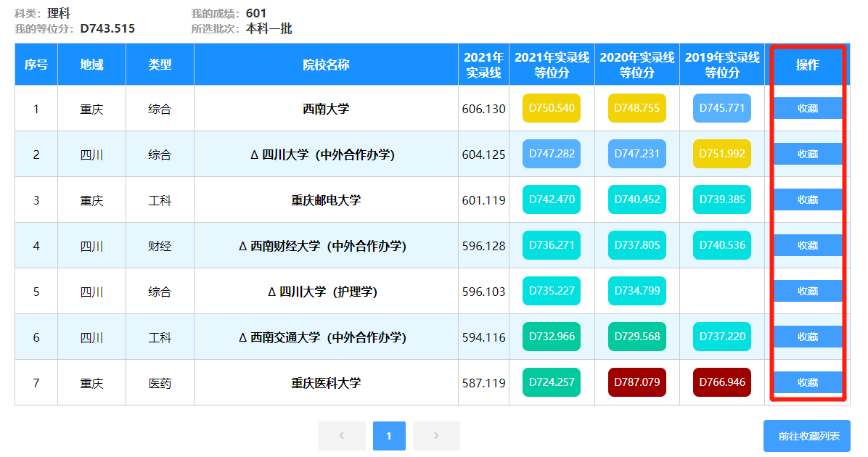
Task: Click green badge D732.966
Action: tap(552, 337)
